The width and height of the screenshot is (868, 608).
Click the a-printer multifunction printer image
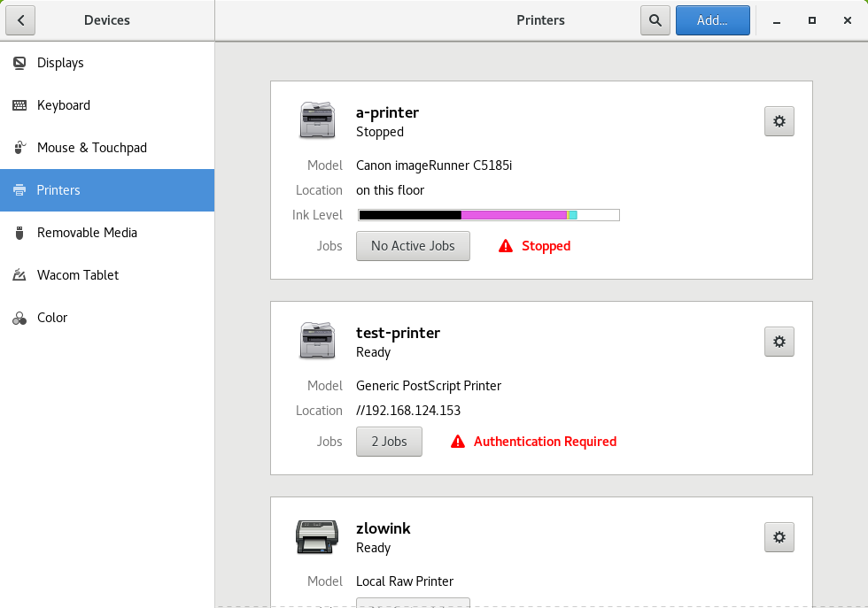pos(317,120)
